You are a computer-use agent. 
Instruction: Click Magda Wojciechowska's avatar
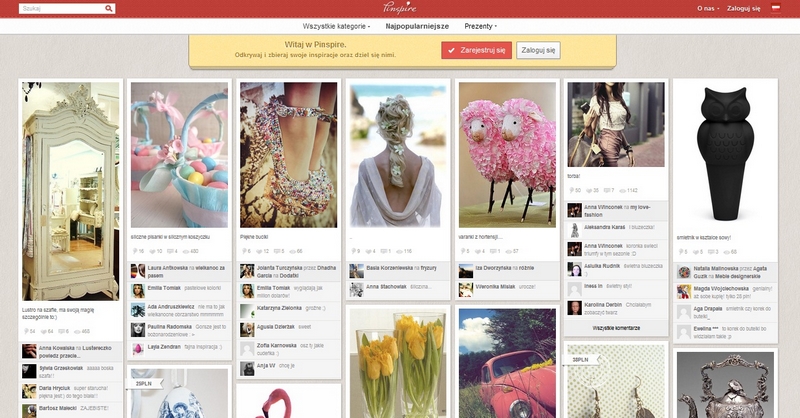click(684, 292)
